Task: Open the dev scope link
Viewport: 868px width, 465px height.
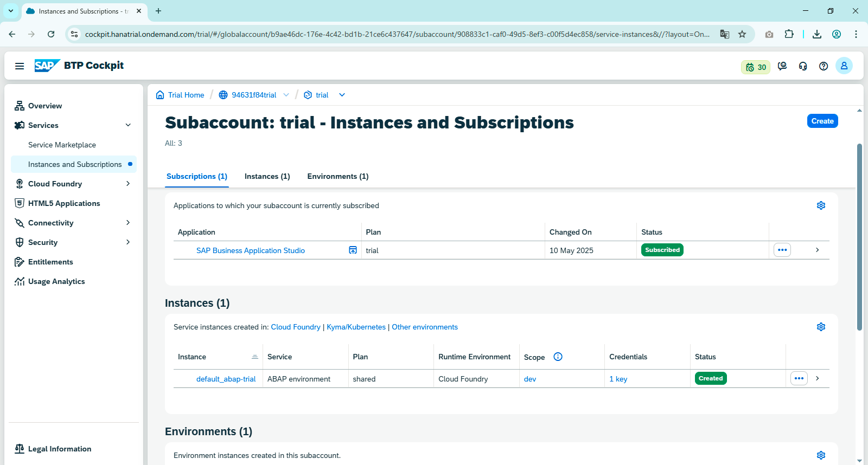Action: tap(530, 379)
